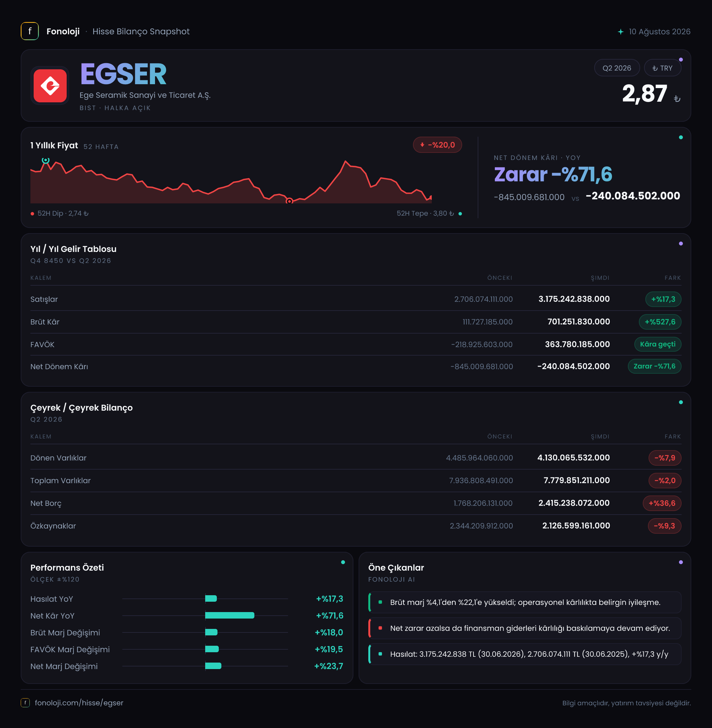Click FAVÖK previous value -218.925.603.000

482,344
